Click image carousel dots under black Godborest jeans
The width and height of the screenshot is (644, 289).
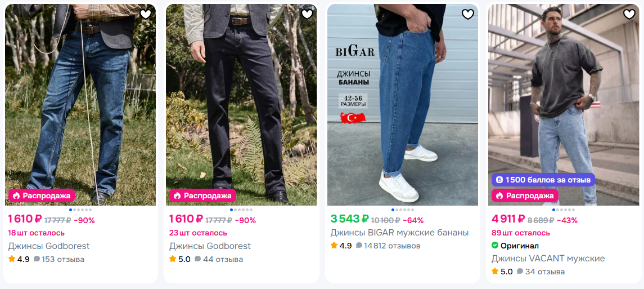point(241,210)
